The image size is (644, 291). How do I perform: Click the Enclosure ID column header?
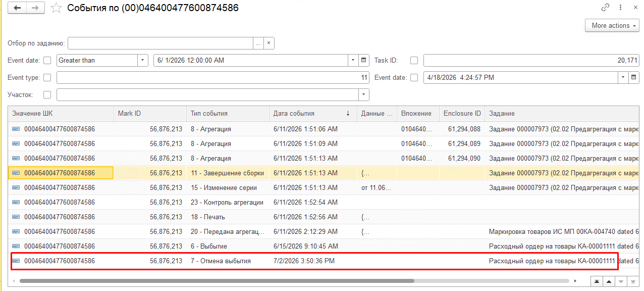click(x=462, y=114)
